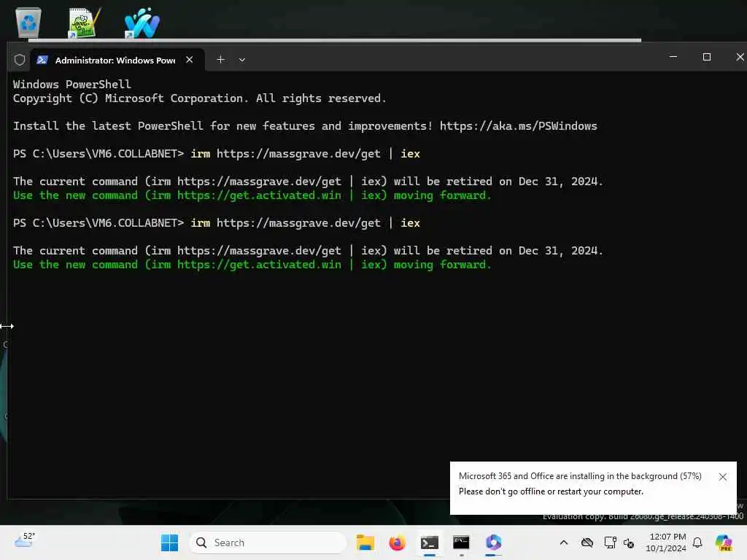Open the https://aka.ms/PSWindows link
This screenshot has height=560, width=747.
pos(519,126)
